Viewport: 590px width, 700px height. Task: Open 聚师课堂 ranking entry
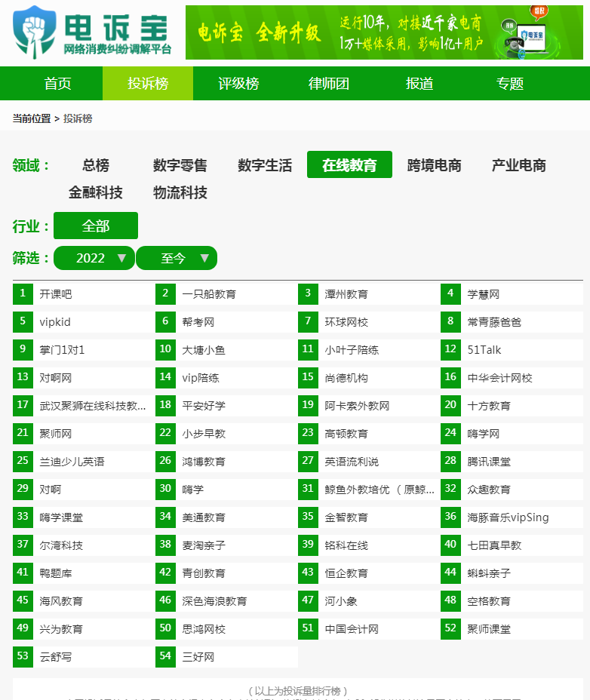pos(512,629)
